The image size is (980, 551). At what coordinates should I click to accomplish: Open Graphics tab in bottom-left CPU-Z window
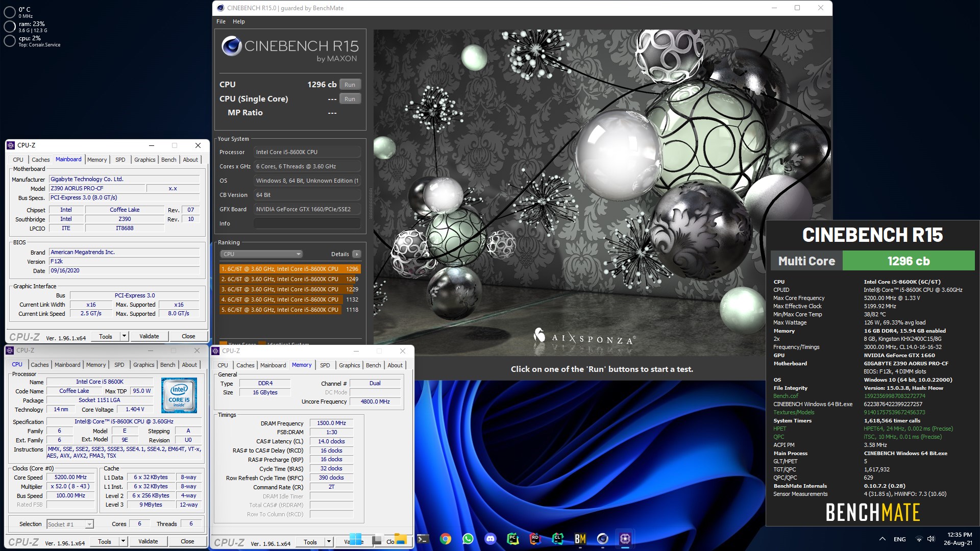coord(143,365)
